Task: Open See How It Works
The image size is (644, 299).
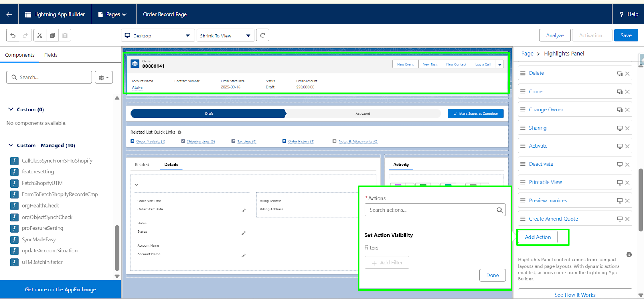Action: click(575, 295)
